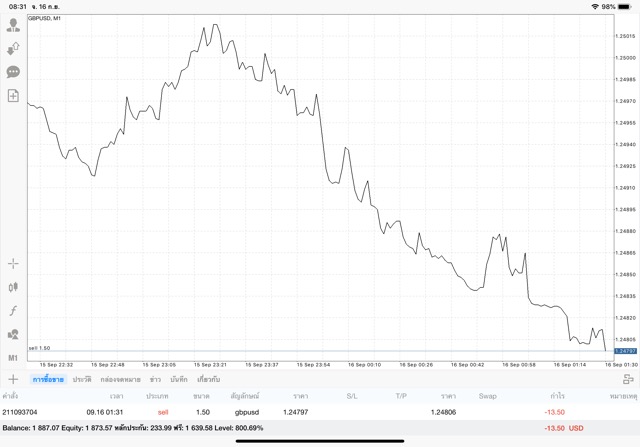This screenshot has width=640, height=447.
Task: Open the layout icon at right of tabs
Action: 628,379
